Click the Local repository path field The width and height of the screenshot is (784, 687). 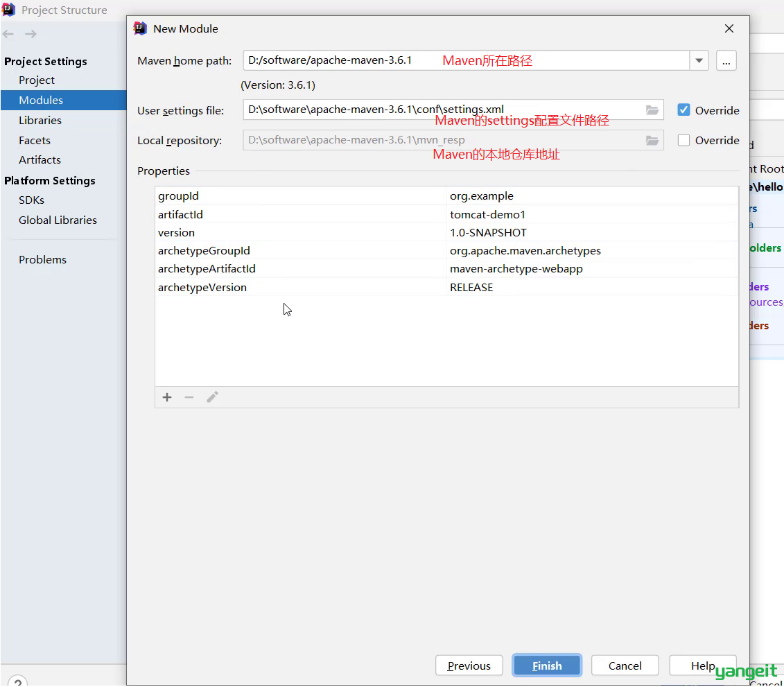tap(453, 141)
